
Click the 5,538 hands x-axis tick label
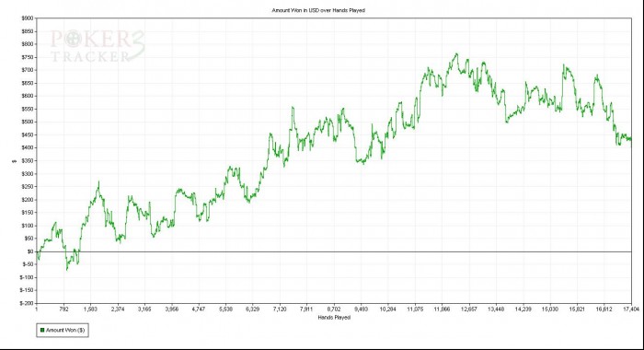click(x=225, y=309)
